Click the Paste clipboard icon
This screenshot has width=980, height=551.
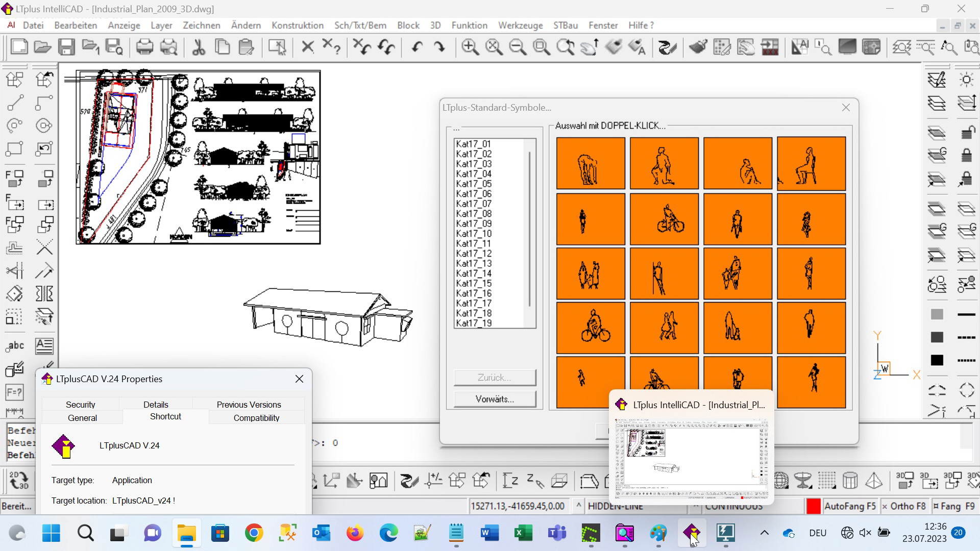(x=247, y=47)
